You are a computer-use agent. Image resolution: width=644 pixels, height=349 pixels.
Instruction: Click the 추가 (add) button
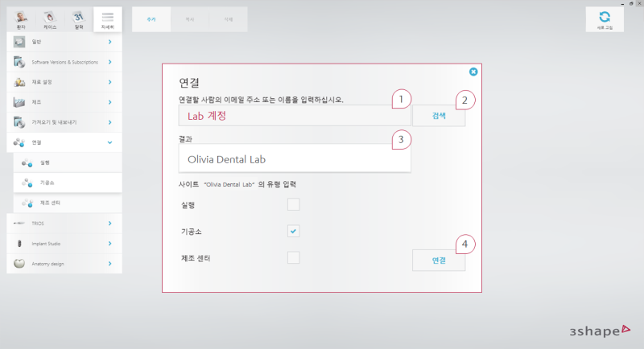pos(151,19)
